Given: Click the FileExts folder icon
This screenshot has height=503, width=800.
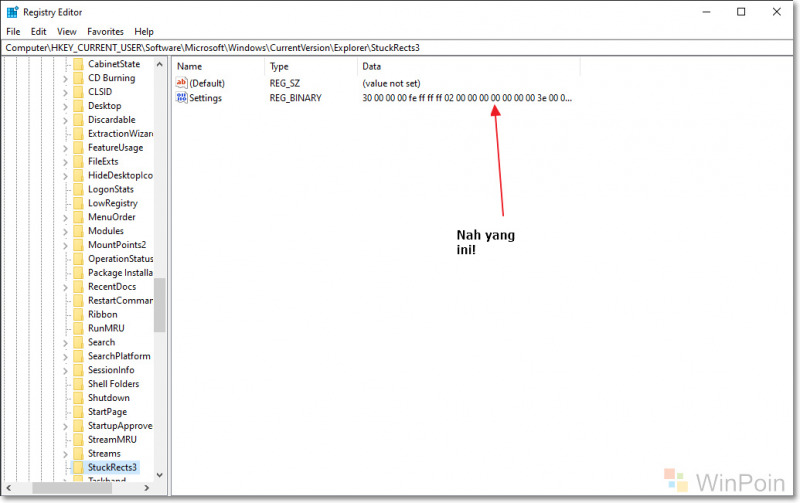Looking at the screenshot, I should [x=78, y=162].
